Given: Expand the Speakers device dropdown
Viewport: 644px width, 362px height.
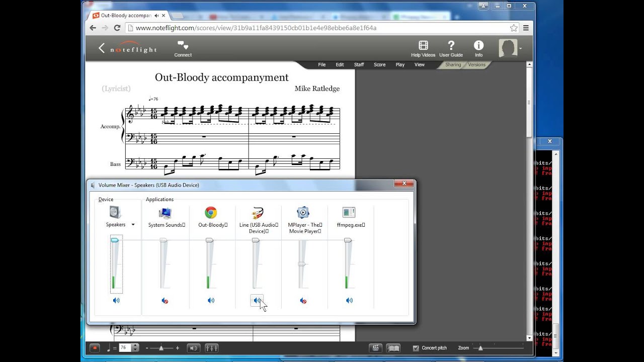Looking at the screenshot, I should (x=133, y=225).
